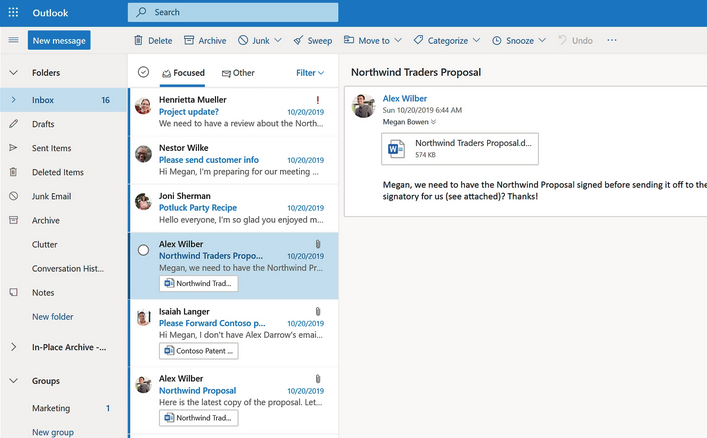Expand the Junk dropdown arrow

278,41
